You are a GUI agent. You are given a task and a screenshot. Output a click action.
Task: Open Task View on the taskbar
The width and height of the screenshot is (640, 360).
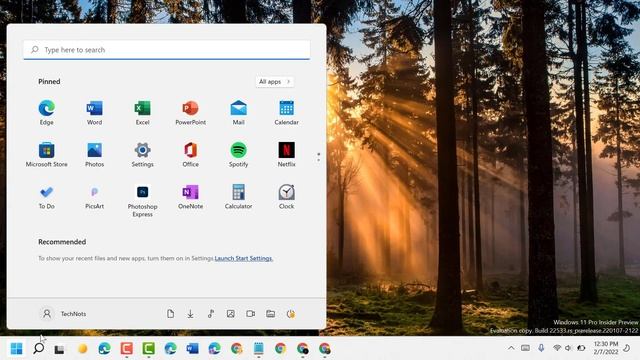coord(60,349)
